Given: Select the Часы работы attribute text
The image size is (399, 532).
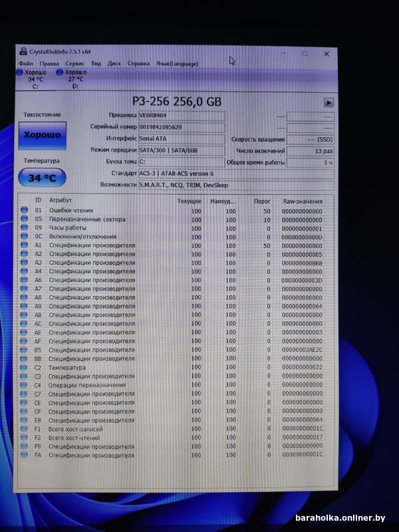Looking at the screenshot, I should pyautogui.click(x=67, y=227).
